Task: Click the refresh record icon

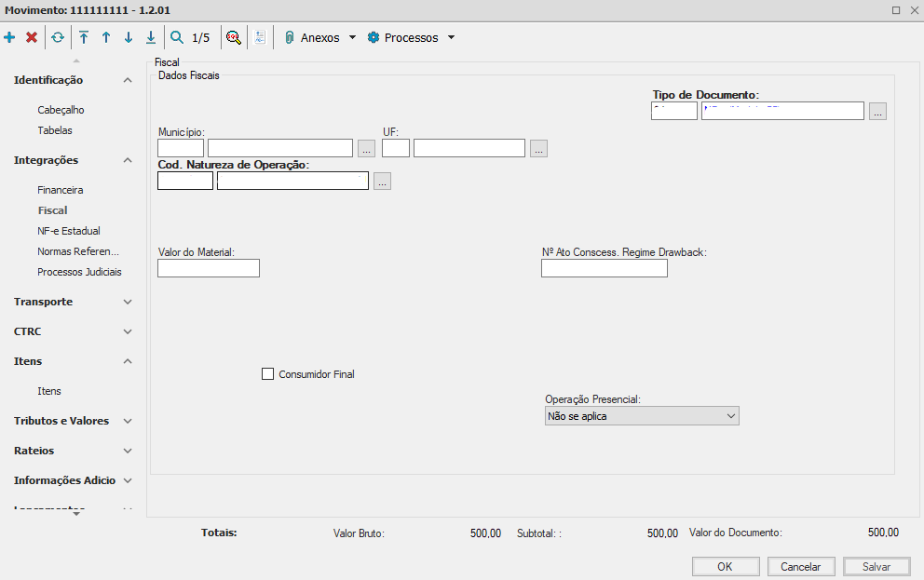Action: pyautogui.click(x=58, y=38)
